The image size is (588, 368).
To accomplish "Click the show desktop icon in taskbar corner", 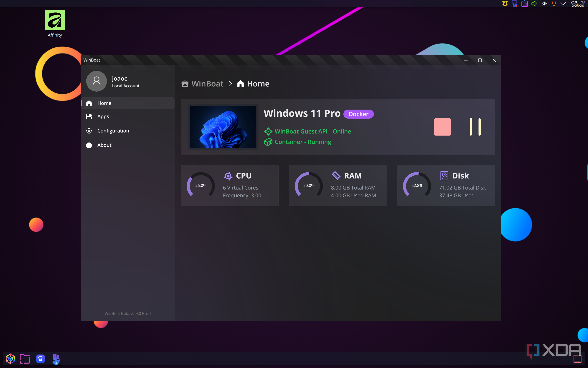I will [578, 359].
